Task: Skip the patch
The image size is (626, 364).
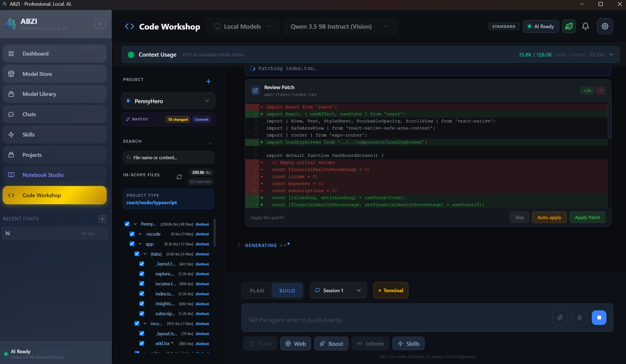Action: tap(519, 217)
